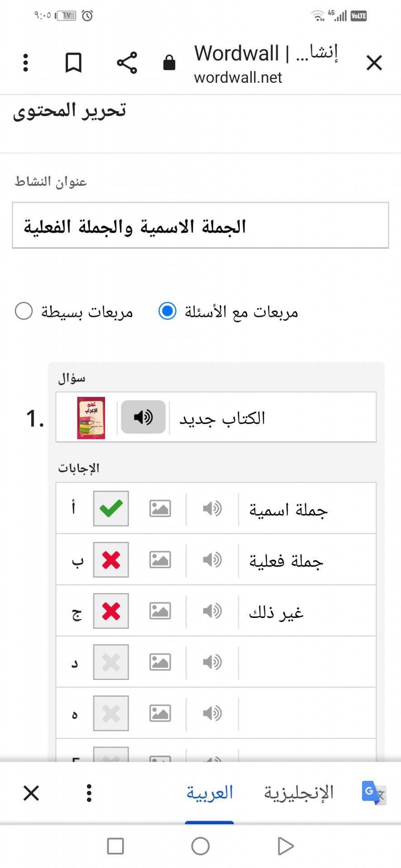This screenshot has width=401, height=868.
Task: Open the question 1 book image thumbnail
Action: [x=91, y=418]
